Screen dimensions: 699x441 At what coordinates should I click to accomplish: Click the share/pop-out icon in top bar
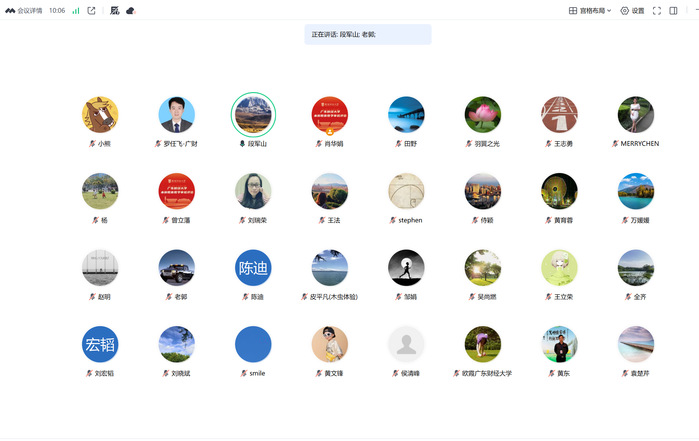coord(92,11)
